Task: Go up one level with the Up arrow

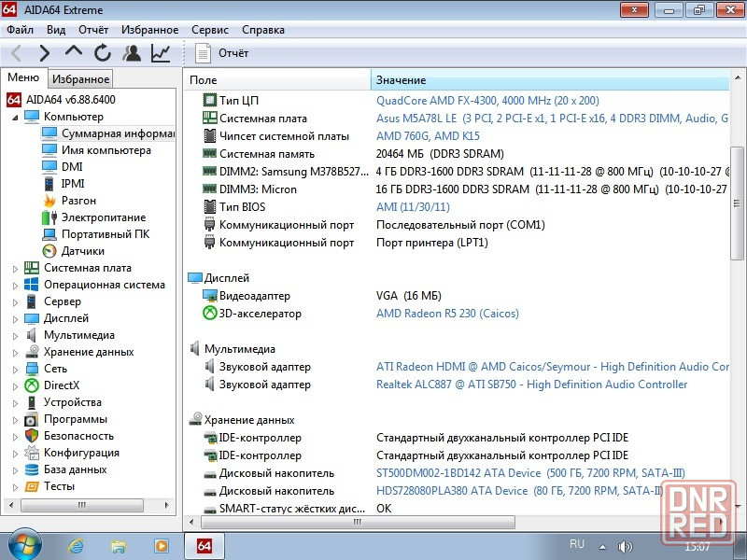Action: [74, 52]
